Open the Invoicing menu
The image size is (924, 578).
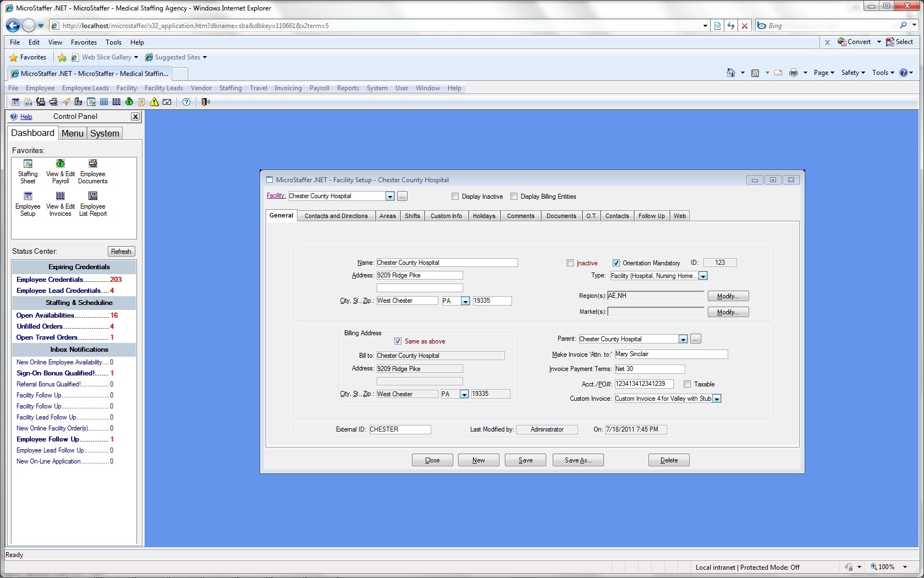point(288,88)
